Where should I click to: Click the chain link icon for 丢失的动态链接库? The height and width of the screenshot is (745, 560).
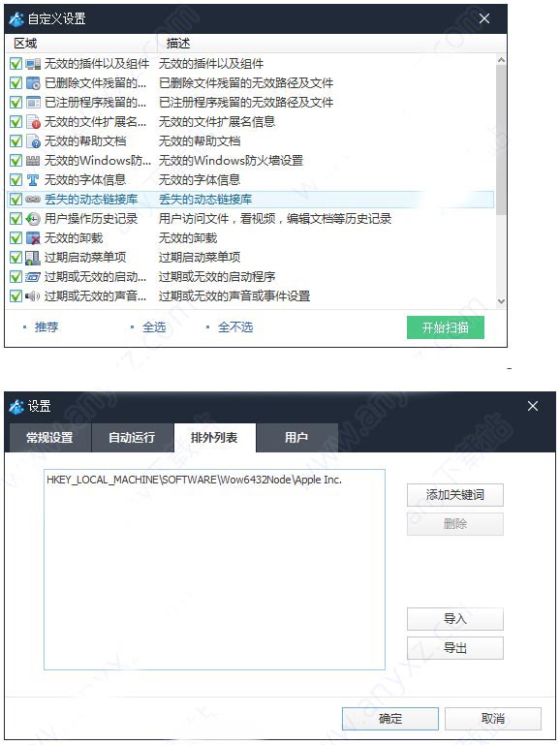click(x=33, y=199)
